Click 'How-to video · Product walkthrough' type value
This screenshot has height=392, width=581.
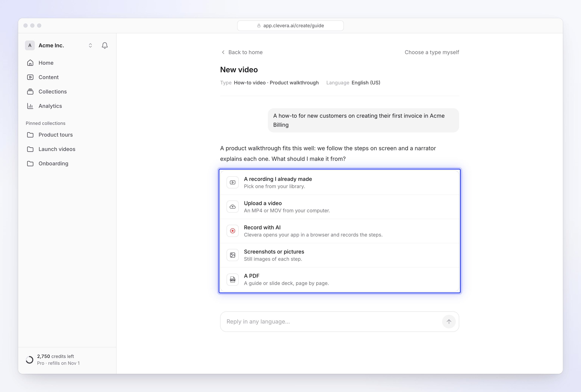coord(276,83)
